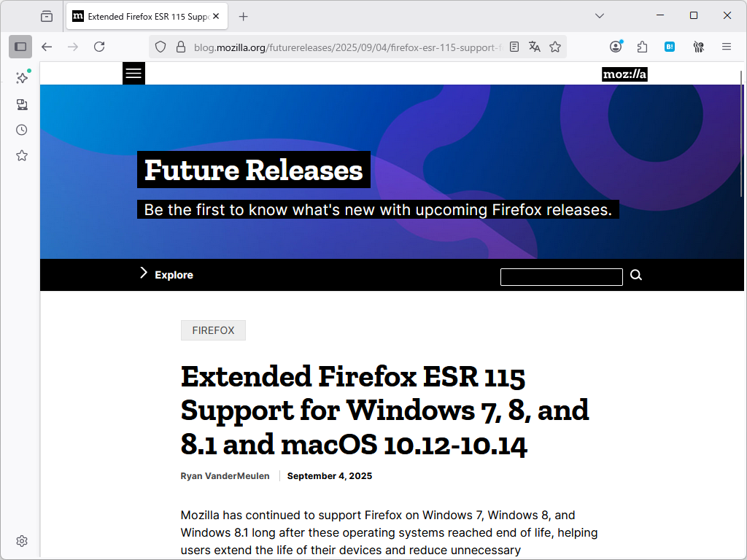Image resolution: width=747 pixels, height=560 pixels.
Task: Open Ryan VanderMeulen's author page
Action: 225,475
